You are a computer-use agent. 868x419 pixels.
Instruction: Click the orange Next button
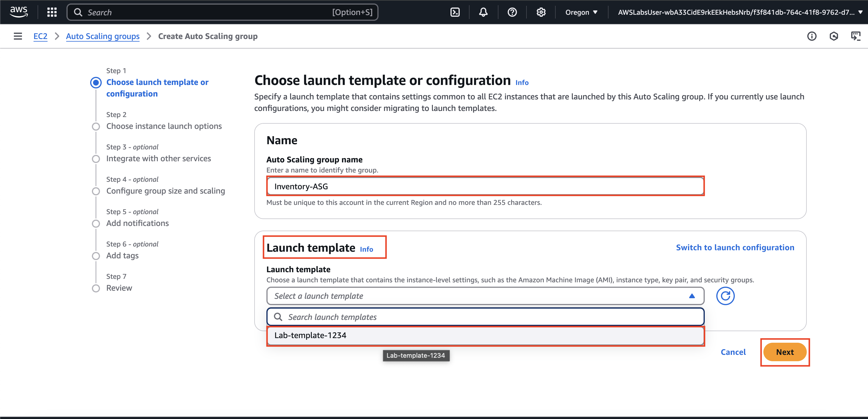[x=784, y=352]
